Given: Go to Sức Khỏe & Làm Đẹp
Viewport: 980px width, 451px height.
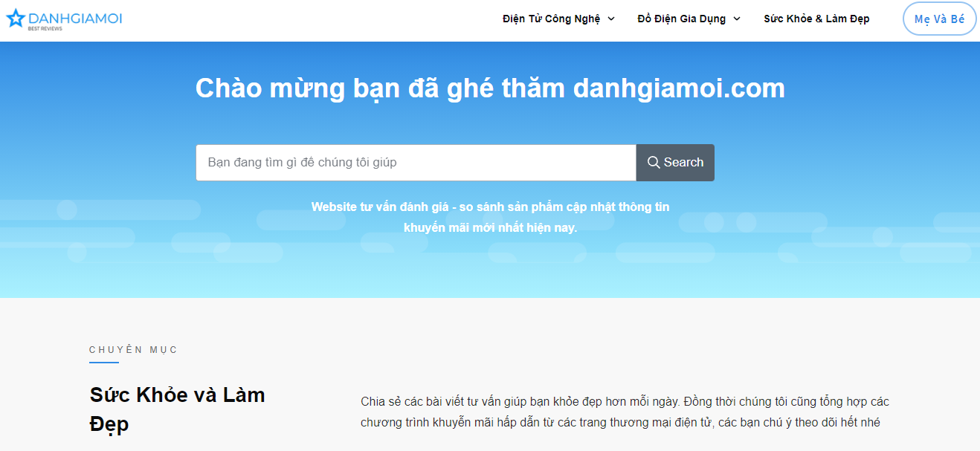Looking at the screenshot, I should pyautogui.click(x=816, y=19).
